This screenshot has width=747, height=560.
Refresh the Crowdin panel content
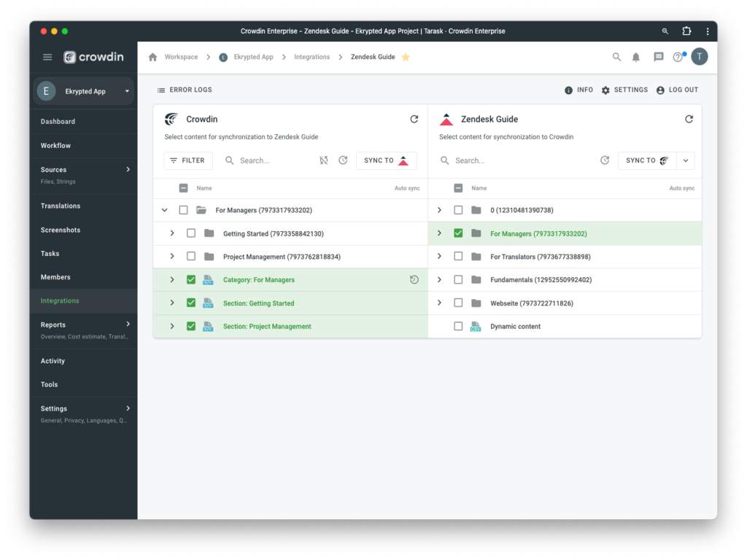pos(414,119)
